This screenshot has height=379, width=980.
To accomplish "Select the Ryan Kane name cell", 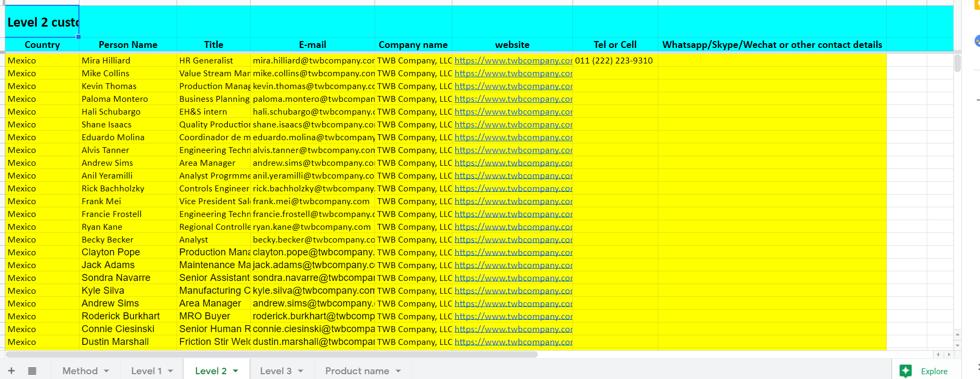I will pyautogui.click(x=128, y=227).
